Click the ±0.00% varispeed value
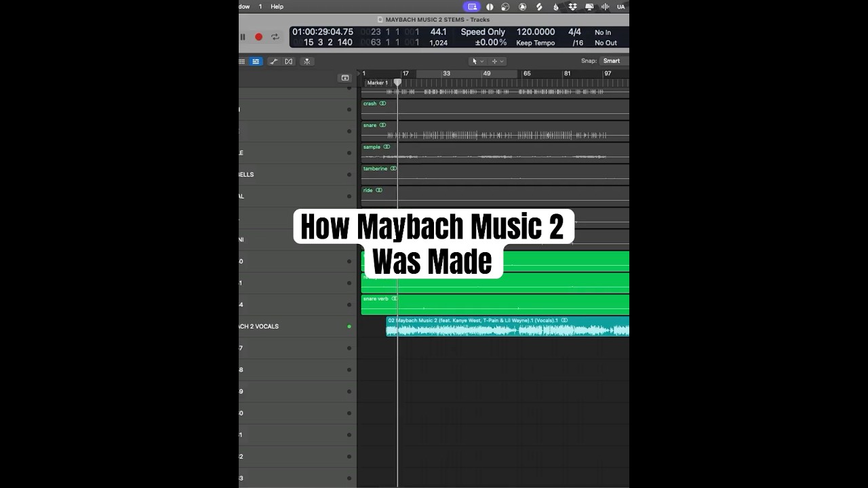This screenshot has width=868, height=488. (x=491, y=43)
